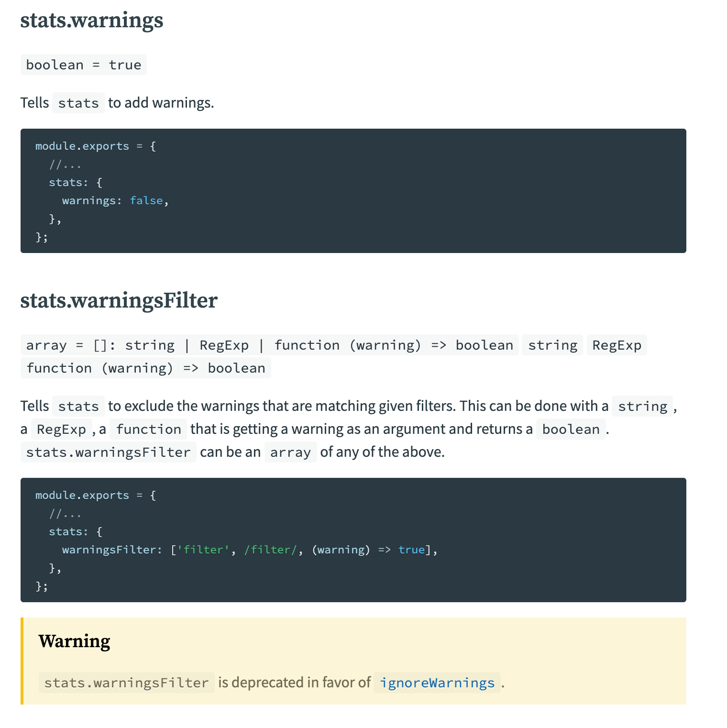
Task: Click 'false' value in the warnings code block
Action: coord(146,201)
